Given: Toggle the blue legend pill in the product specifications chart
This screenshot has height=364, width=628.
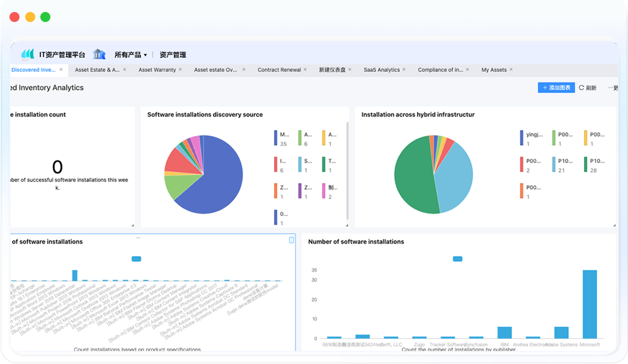Looking at the screenshot, I should 136,259.
